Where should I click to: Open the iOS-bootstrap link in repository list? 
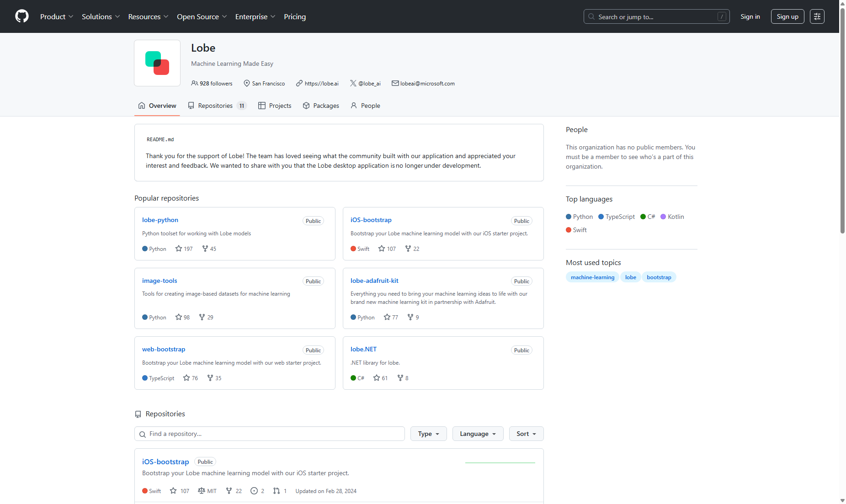165,462
